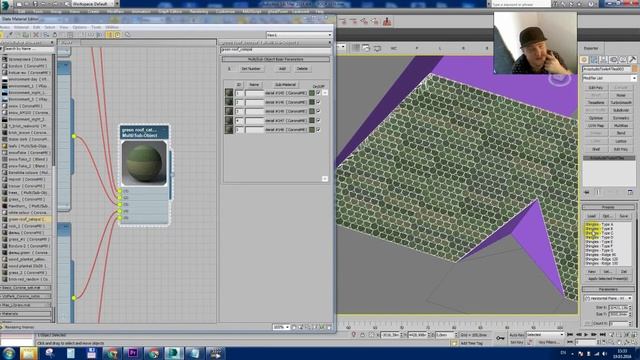Collapse the Presets rollout header
Screen dimensions: 640x360
(x=608, y=207)
